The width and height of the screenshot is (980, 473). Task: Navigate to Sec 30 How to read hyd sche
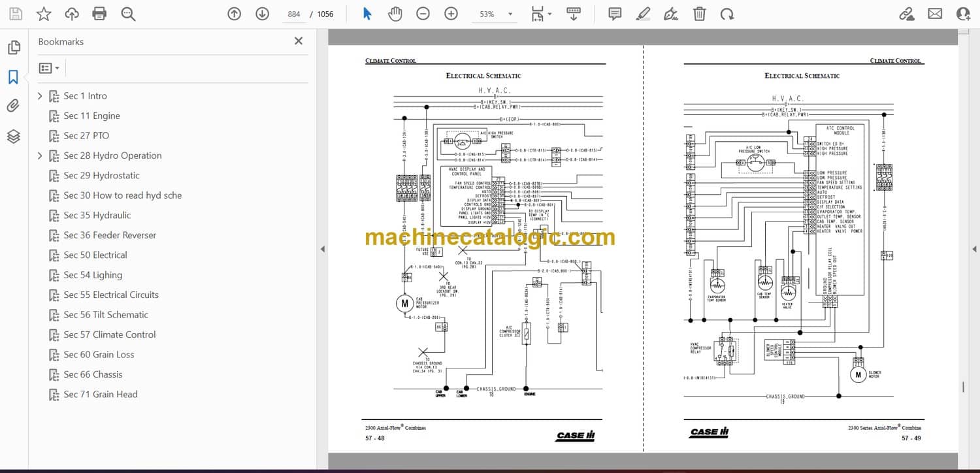(123, 195)
